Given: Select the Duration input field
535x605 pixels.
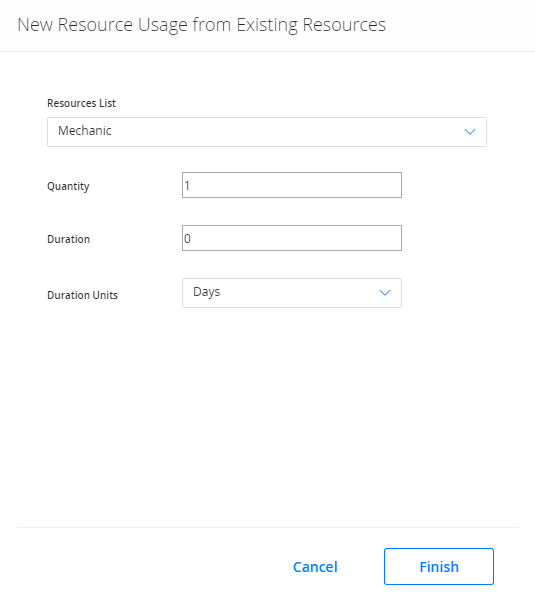Looking at the screenshot, I should (292, 238).
